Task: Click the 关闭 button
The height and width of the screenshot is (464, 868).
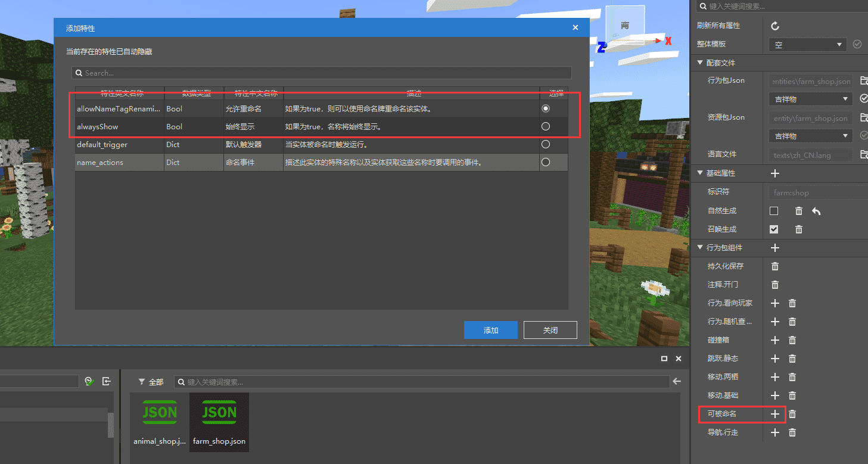Action: (550, 330)
